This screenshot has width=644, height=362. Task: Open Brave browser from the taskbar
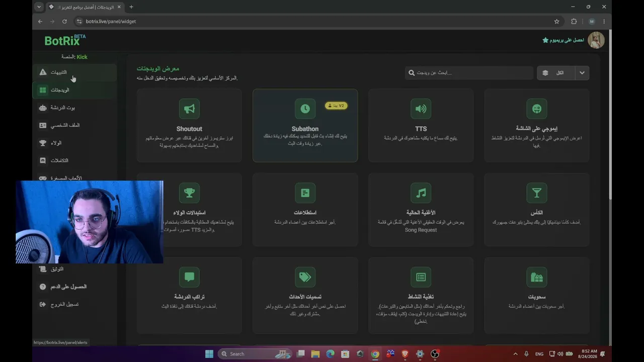405,354
